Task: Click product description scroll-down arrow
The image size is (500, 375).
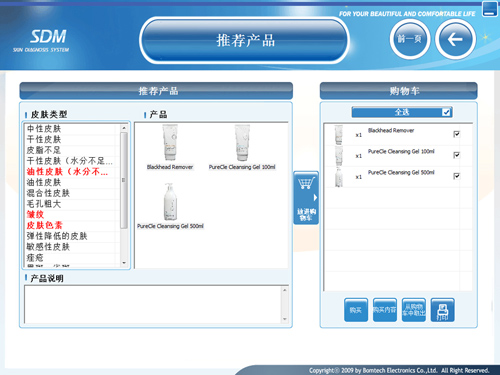Action: click(285, 319)
